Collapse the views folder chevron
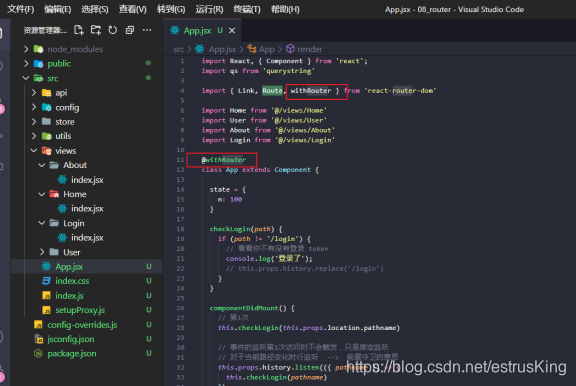 click(x=34, y=151)
